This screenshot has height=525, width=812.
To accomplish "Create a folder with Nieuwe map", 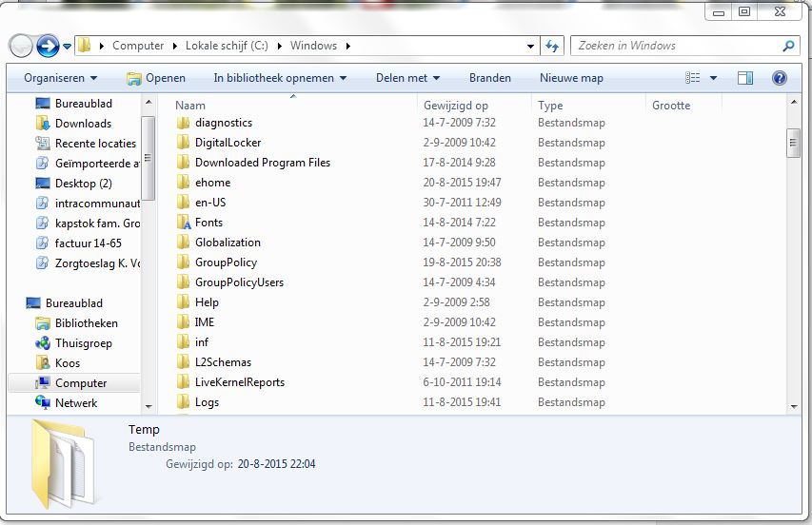I will 571,78.
